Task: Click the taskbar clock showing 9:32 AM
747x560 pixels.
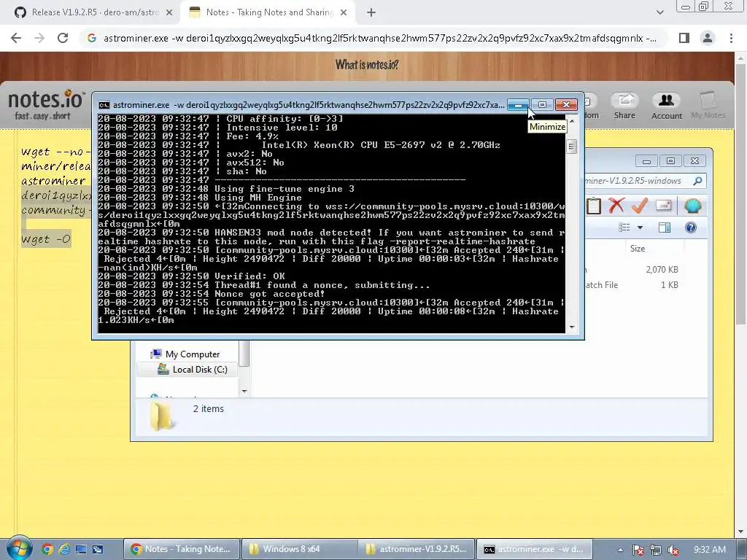Action: click(x=710, y=550)
